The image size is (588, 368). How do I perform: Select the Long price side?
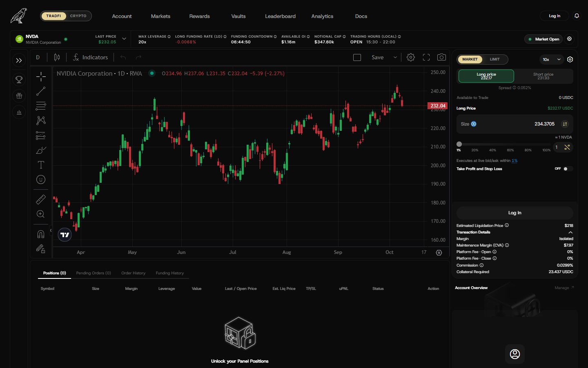(x=486, y=76)
